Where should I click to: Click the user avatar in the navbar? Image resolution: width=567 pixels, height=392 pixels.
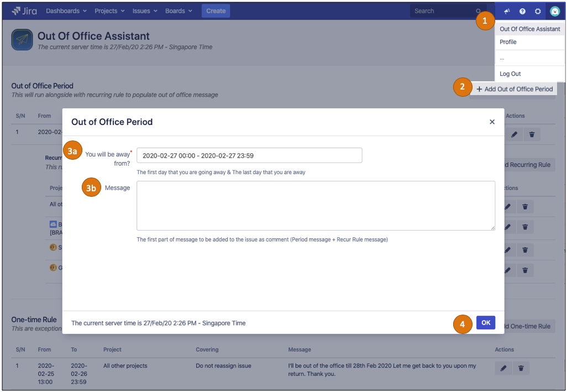[554, 11]
